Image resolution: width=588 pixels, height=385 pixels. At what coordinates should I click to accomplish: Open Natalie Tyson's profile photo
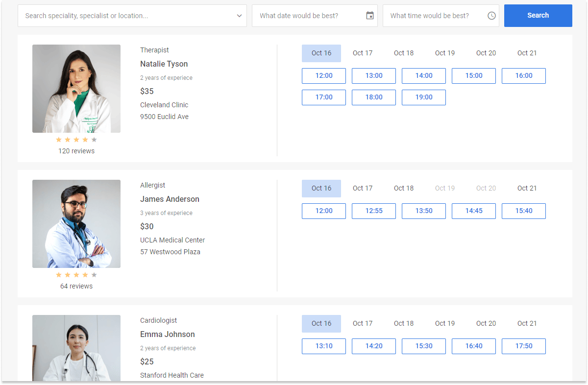(76, 89)
